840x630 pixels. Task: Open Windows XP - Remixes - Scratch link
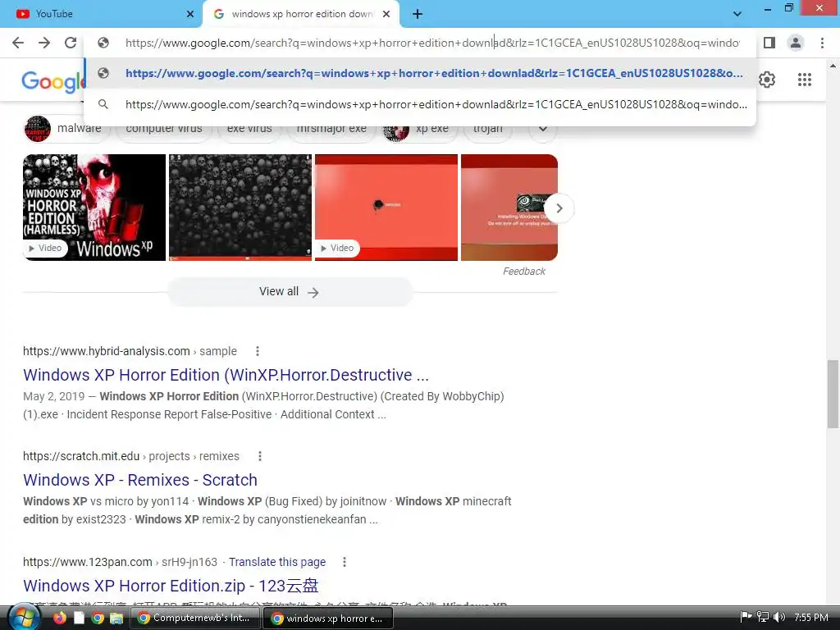point(139,480)
